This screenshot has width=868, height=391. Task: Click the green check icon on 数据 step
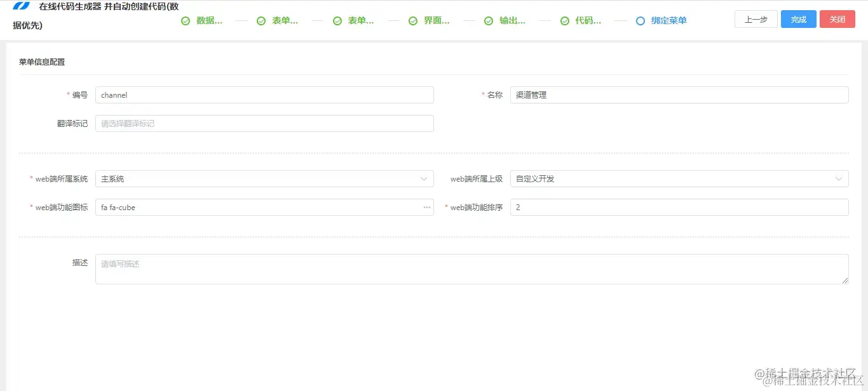(186, 20)
